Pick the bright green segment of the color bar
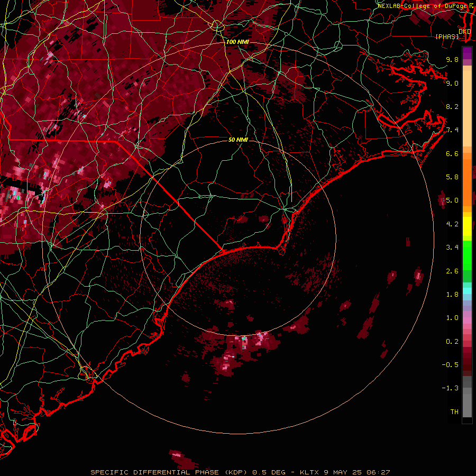The width and height of the screenshot is (476, 476). point(467,255)
